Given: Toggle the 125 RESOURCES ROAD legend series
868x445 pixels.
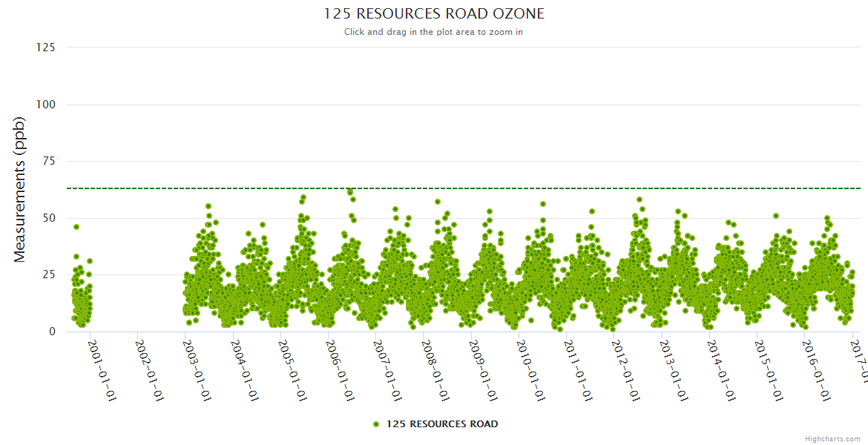Looking at the screenshot, I should (442, 424).
